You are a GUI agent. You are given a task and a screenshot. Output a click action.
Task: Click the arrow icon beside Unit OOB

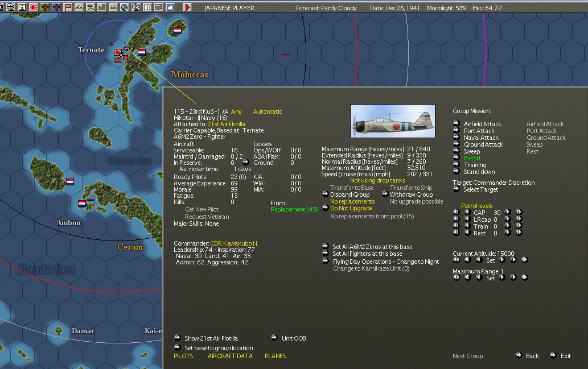274,338
